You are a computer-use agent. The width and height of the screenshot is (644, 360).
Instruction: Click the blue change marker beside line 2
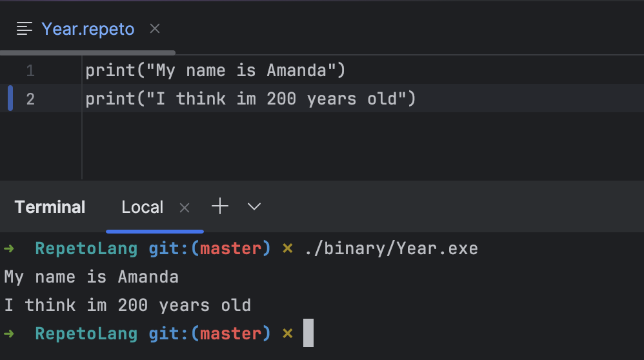point(10,99)
